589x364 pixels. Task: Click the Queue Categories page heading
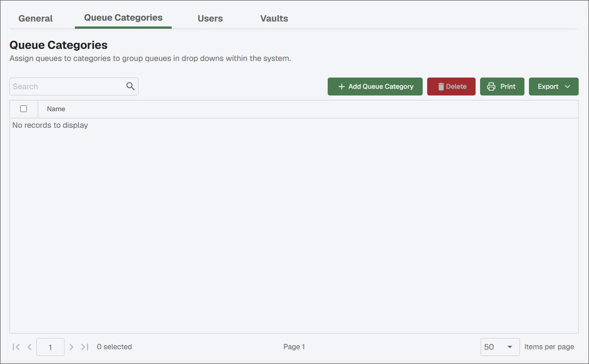(58, 45)
